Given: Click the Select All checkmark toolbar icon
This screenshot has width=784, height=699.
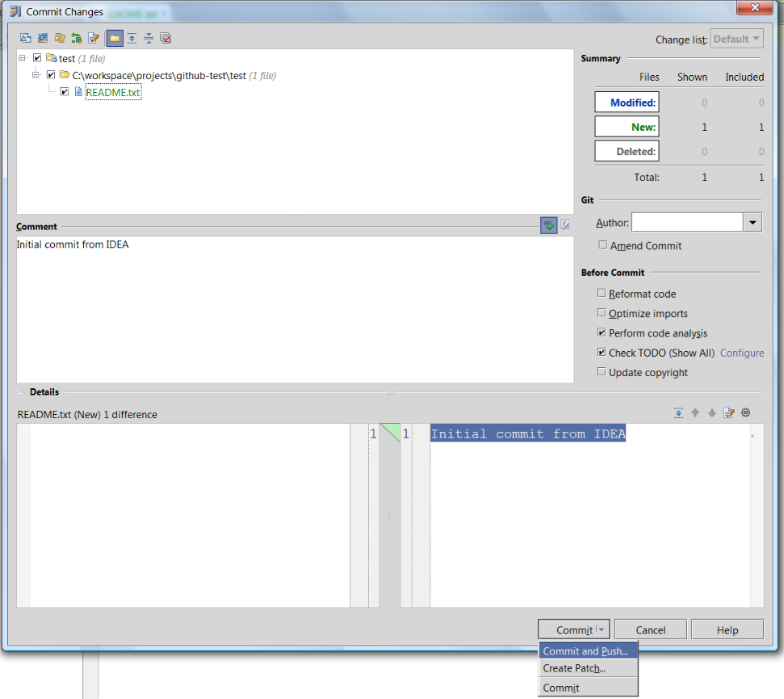Looking at the screenshot, I should coord(166,38).
